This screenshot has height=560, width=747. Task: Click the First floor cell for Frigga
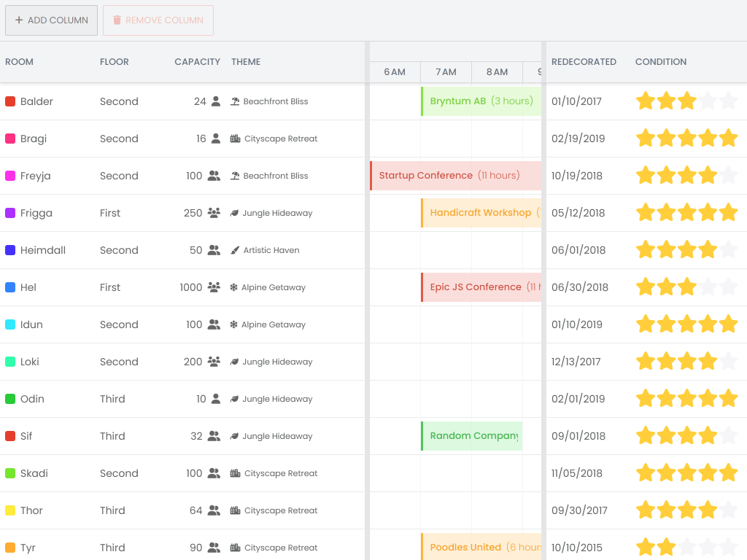pos(110,213)
